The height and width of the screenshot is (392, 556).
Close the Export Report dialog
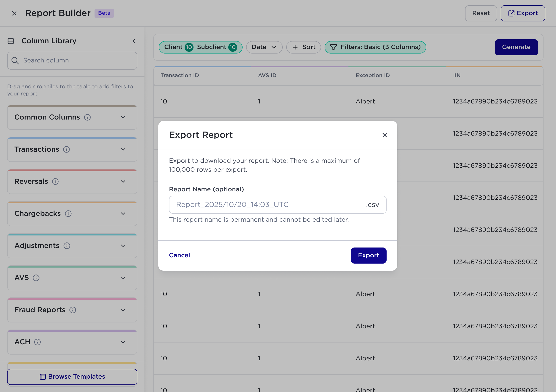385,135
